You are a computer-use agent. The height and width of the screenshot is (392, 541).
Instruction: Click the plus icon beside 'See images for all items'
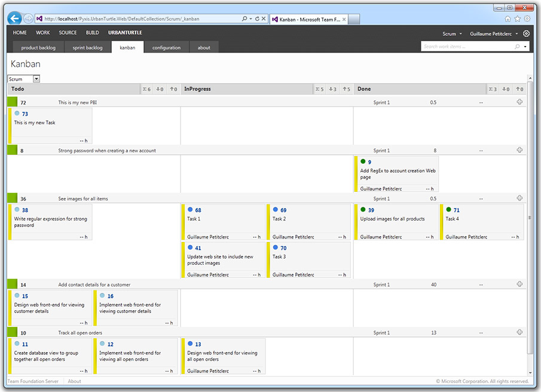(519, 198)
